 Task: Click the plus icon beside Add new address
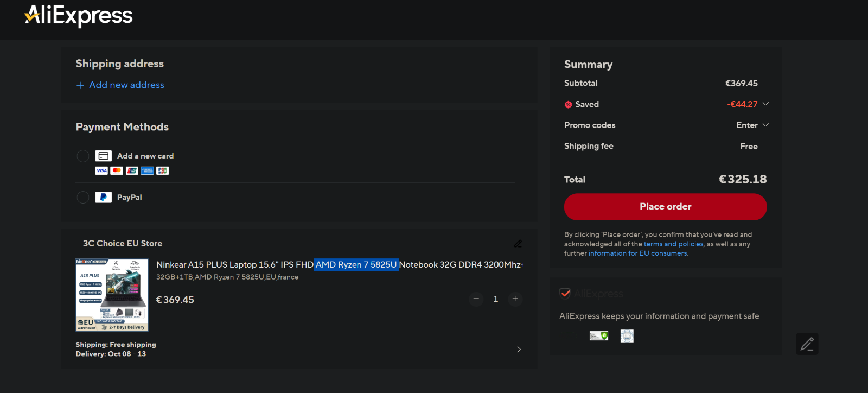point(80,85)
